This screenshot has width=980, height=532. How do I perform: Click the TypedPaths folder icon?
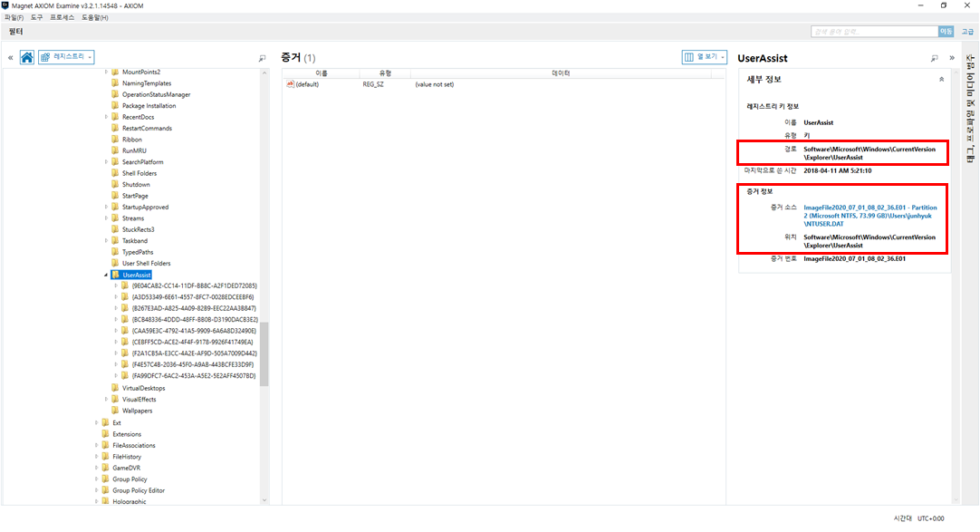point(115,252)
